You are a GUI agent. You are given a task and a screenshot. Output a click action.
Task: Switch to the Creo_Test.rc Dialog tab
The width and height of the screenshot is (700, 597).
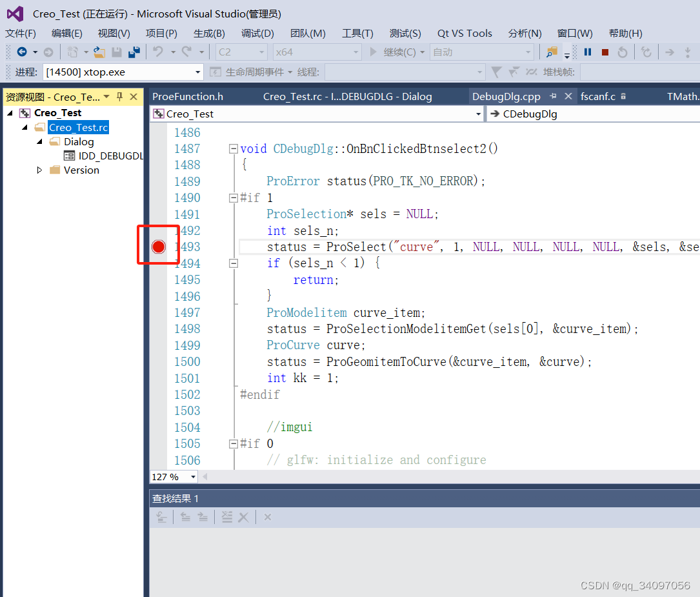[347, 96]
